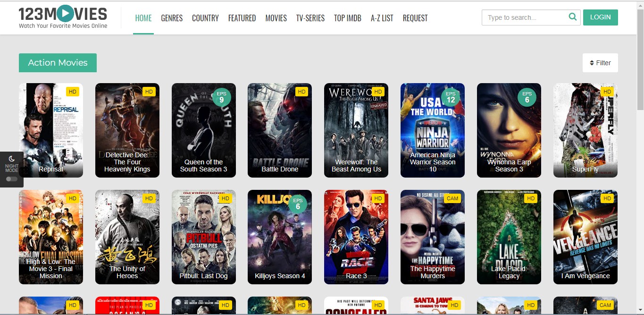This screenshot has width=644, height=315.
Task: Click the search magnifier icon
Action: 573,17
